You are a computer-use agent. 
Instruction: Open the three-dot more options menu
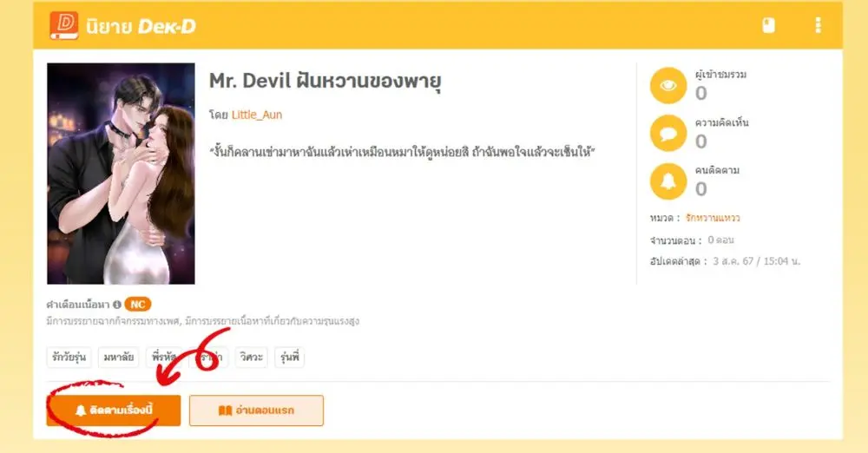[819, 25]
